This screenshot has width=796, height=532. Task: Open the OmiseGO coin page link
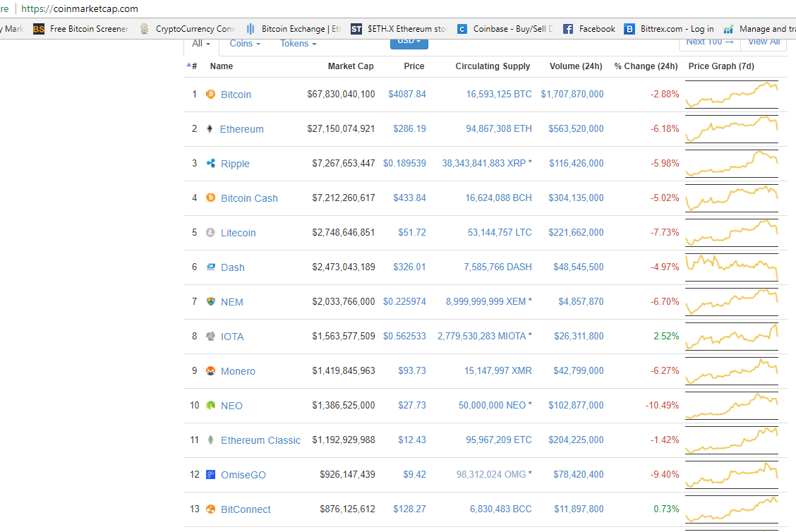click(x=243, y=475)
